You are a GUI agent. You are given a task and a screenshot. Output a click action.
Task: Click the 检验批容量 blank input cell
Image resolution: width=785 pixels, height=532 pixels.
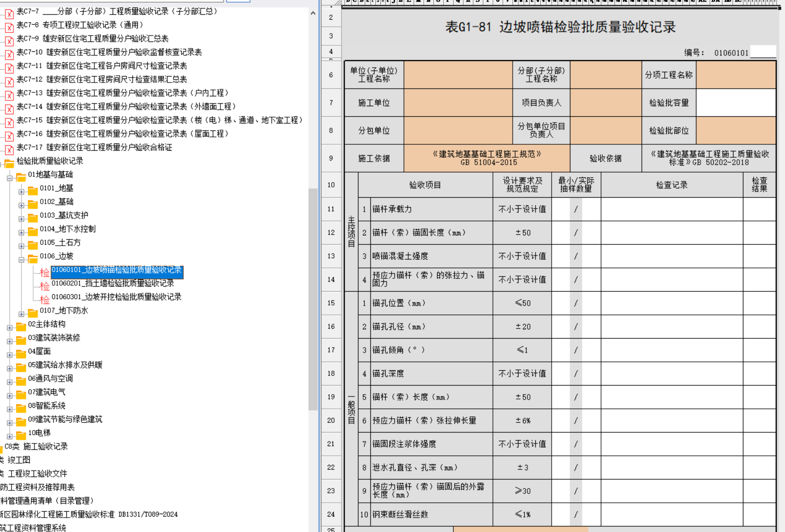tap(736, 103)
